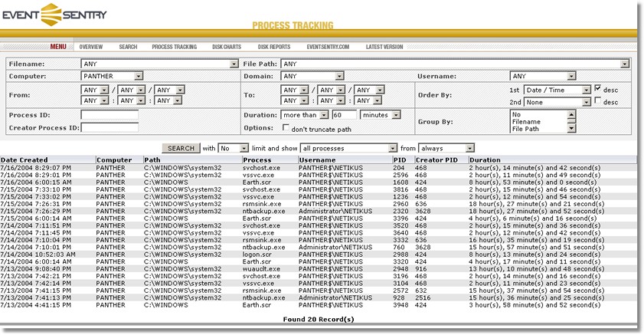Screen dimensions: 644x335
Task: Open the 'from always' dropdown
Action: 446,149
